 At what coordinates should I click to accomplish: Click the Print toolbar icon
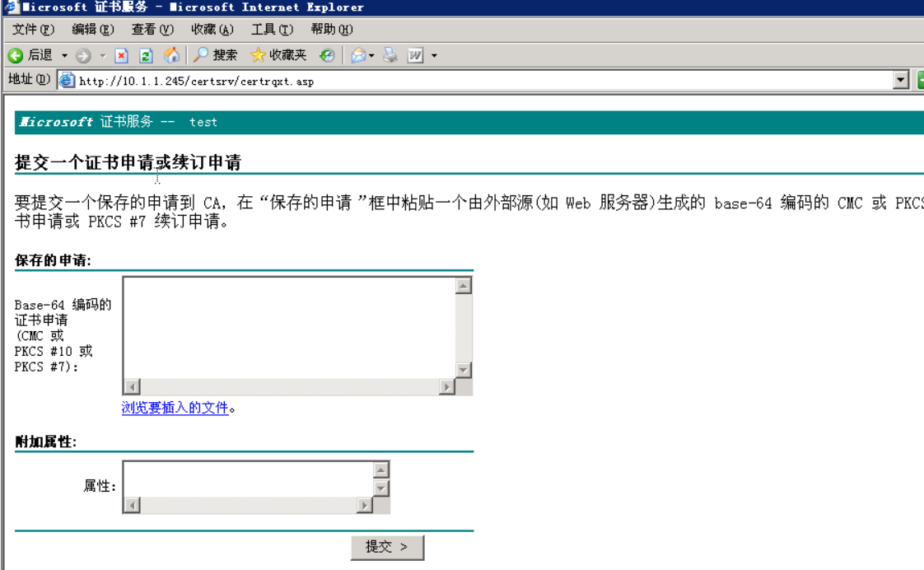(x=390, y=55)
